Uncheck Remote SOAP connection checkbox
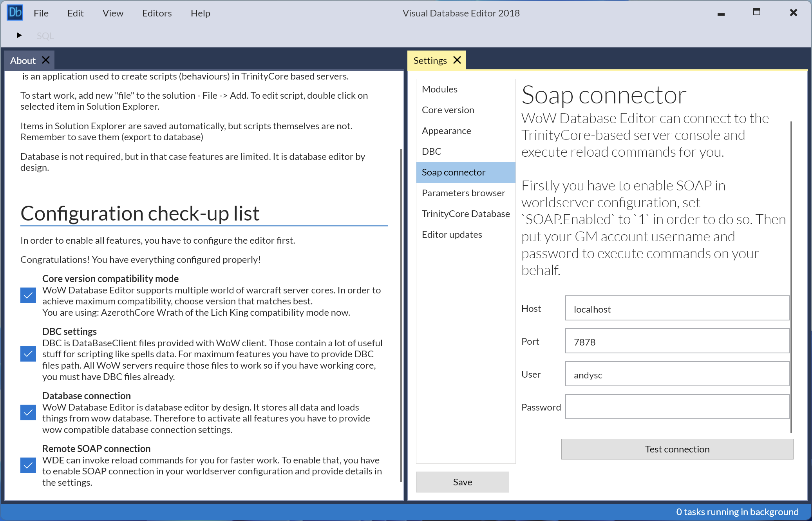The image size is (812, 521). (x=28, y=466)
